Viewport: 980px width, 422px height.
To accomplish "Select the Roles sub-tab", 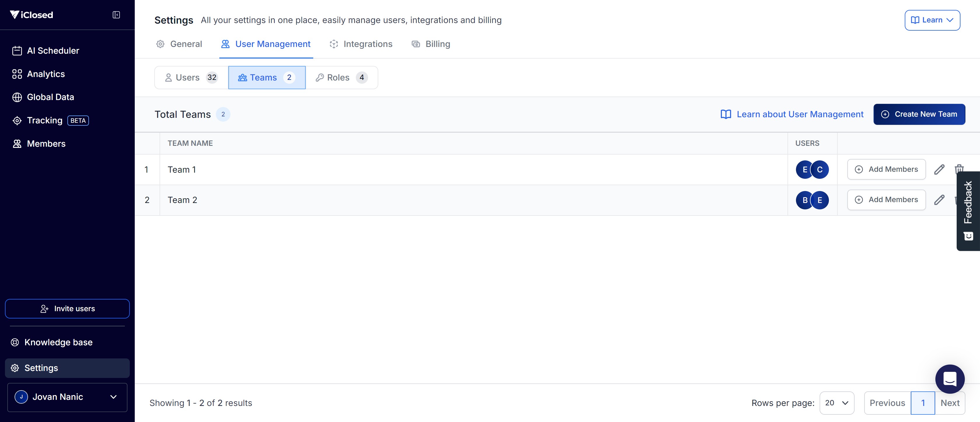I will [341, 78].
